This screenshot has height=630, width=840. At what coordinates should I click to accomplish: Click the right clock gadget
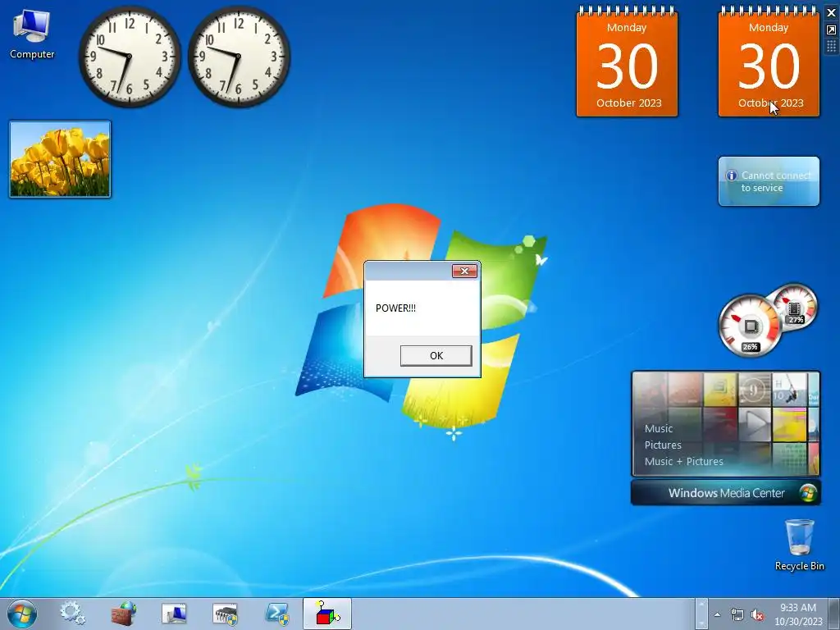[x=239, y=57]
